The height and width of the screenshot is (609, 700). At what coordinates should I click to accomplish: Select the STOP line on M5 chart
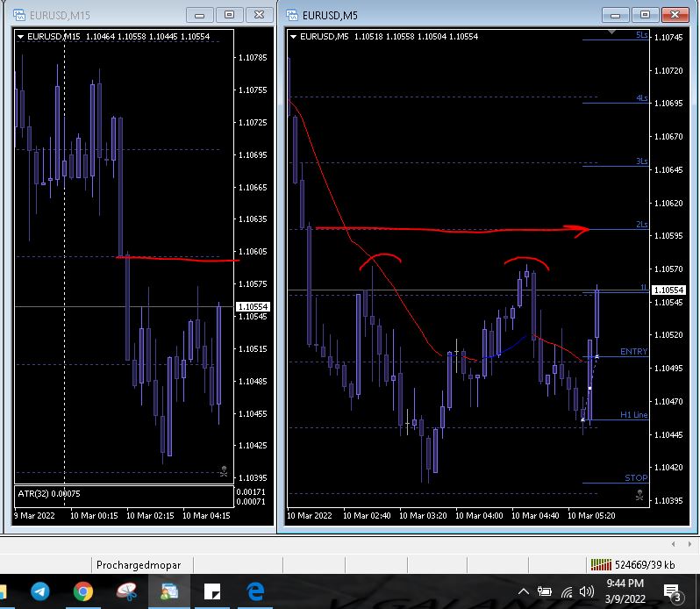click(636, 478)
